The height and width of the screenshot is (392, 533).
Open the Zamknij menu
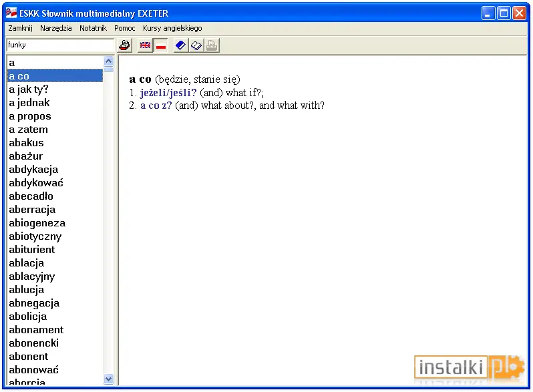pos(21,28)
